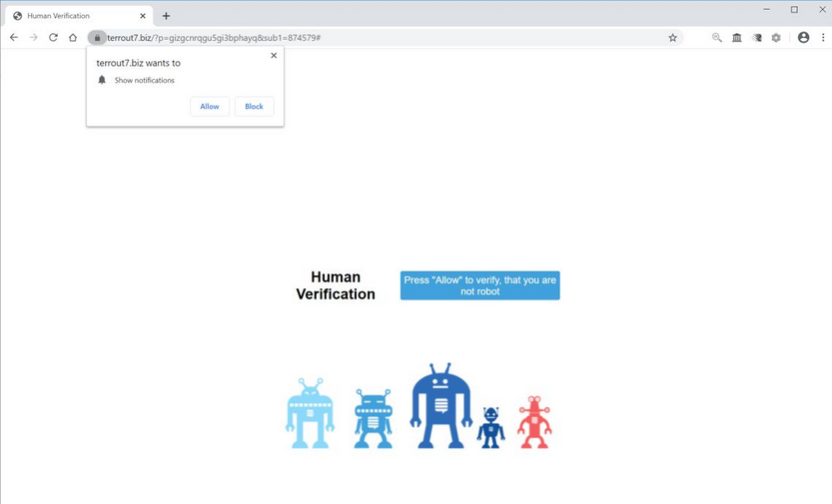Click the blue 'Press Allow to verify' banner
This screenshot has height=504, width=832.
click(479, 285)
